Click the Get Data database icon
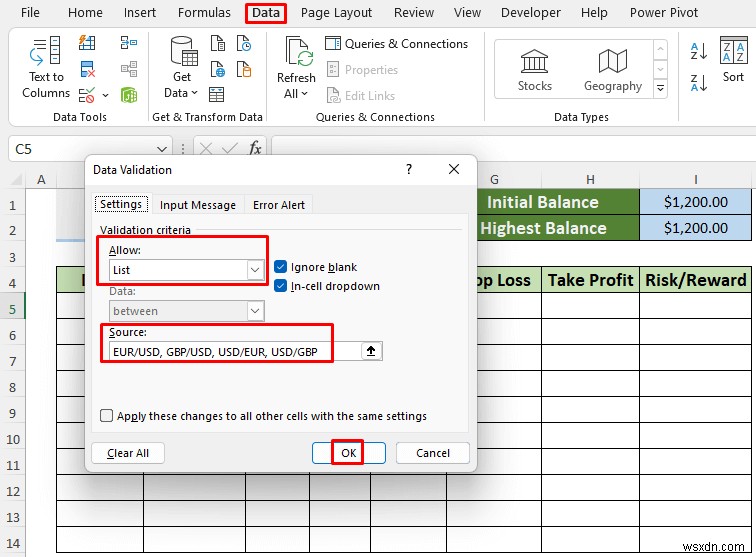756x557 pixels. coord(183,51)
